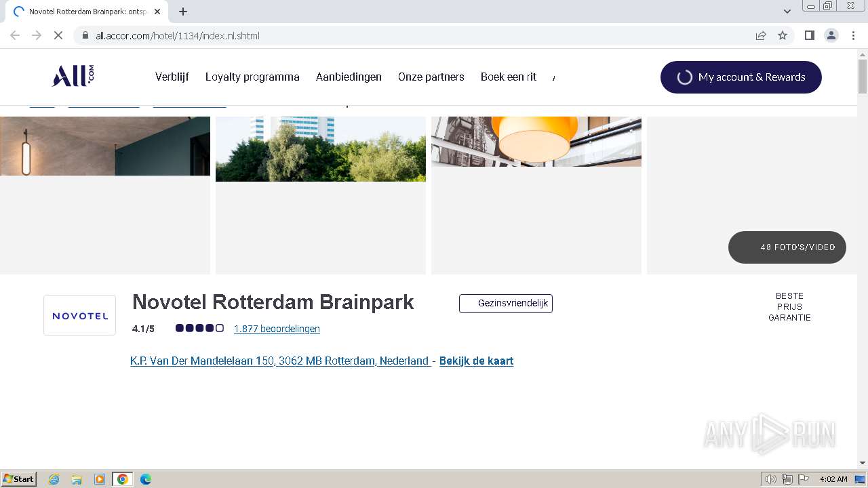Click the ALL.com logo
Image resolution: width=868 pixels, height=488 pixels.
[x=73, y=77]
